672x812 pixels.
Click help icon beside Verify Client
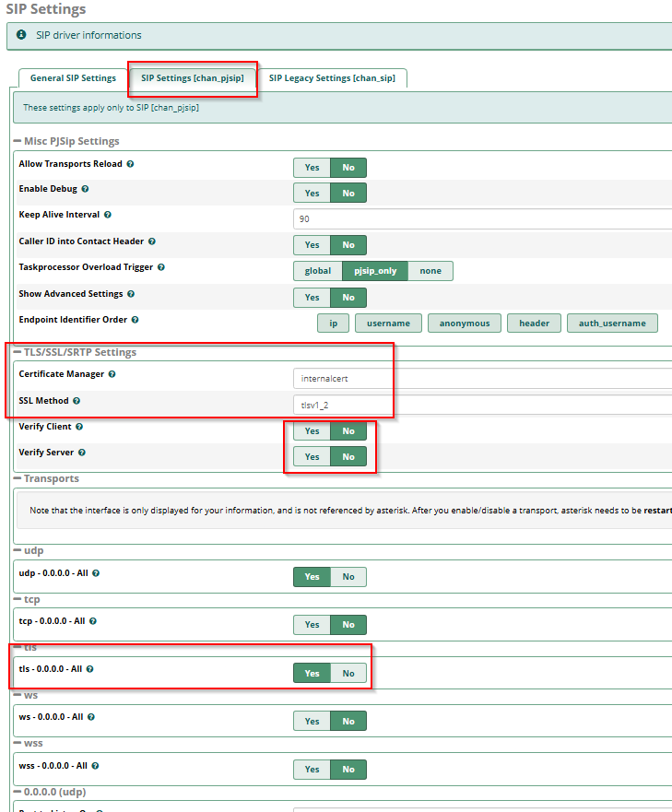79,427
